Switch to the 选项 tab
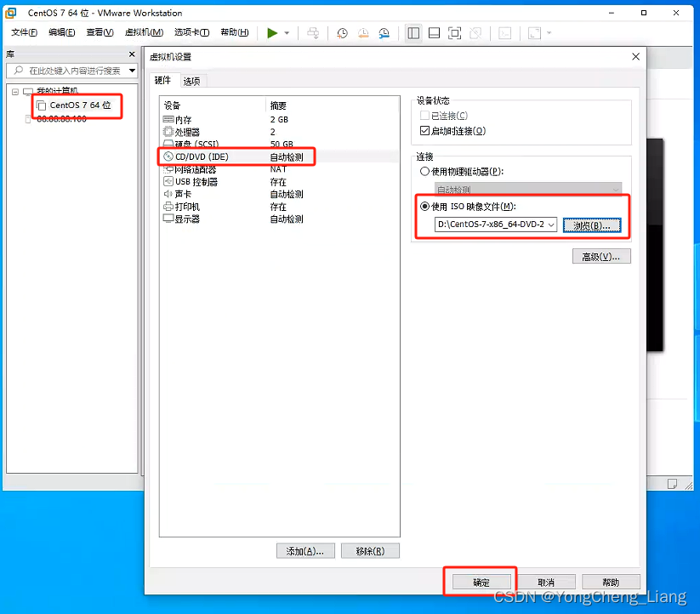The height and width of the screenshot is (614, 700). tap(191, 81)
